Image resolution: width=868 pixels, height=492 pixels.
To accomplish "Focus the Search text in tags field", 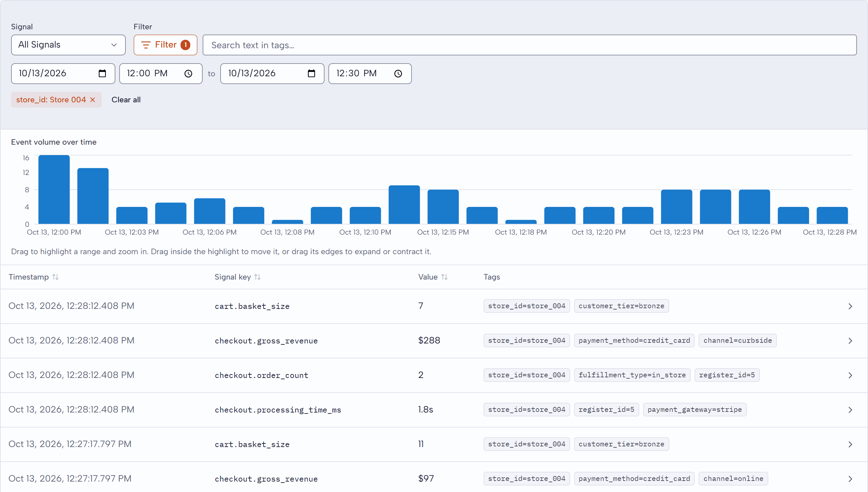I will pyautogui.click(x=529, y=45).
